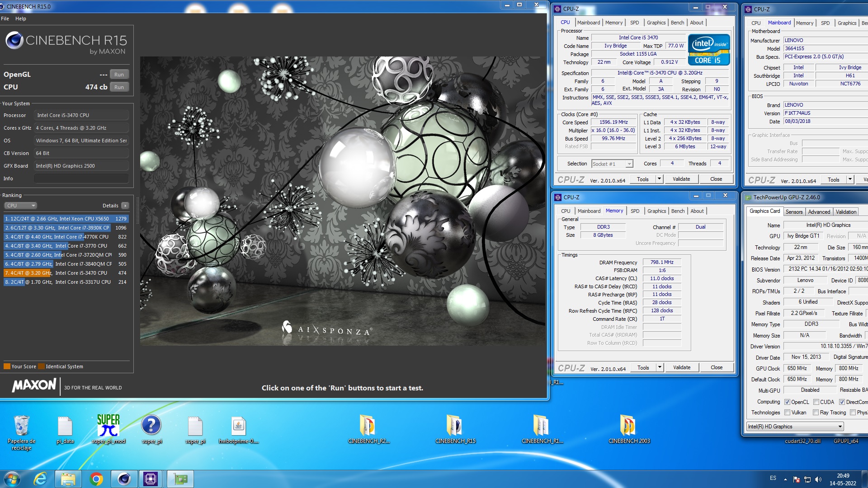This screenshot has width=868, height=488.
Task: Open the Validation tab in GPU-Z
Action: click(846, 211)
